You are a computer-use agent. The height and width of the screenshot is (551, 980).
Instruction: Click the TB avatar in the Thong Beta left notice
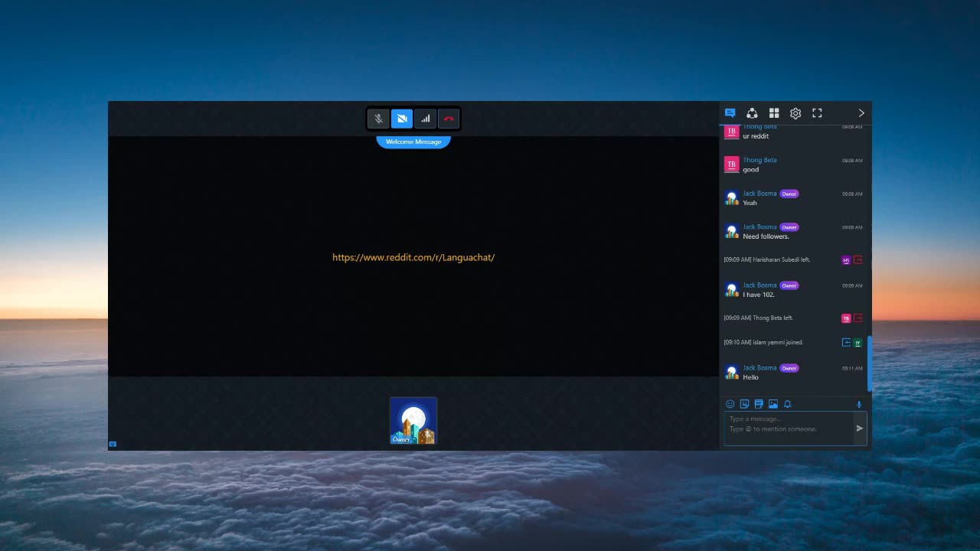[x=846, y=318]
